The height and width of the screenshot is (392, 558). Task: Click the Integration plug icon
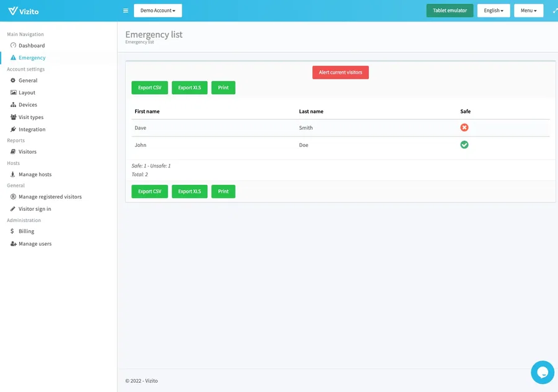(13, 130)
